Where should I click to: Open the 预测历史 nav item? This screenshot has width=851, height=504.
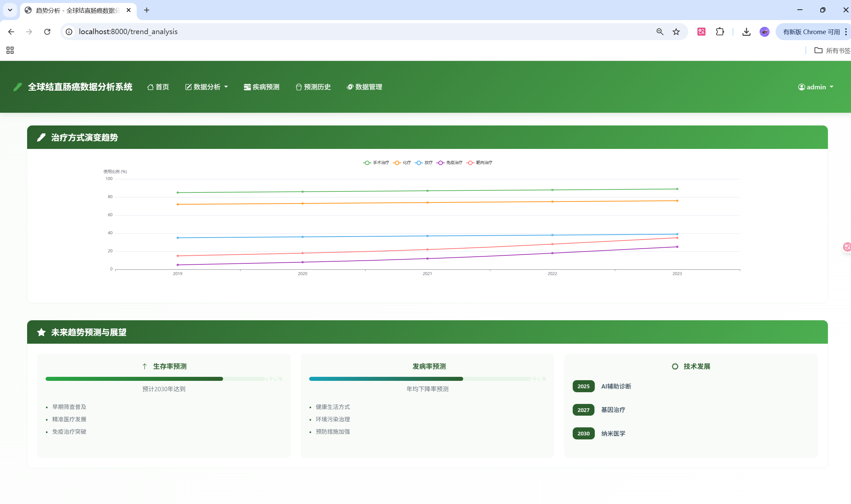[313, 87]
